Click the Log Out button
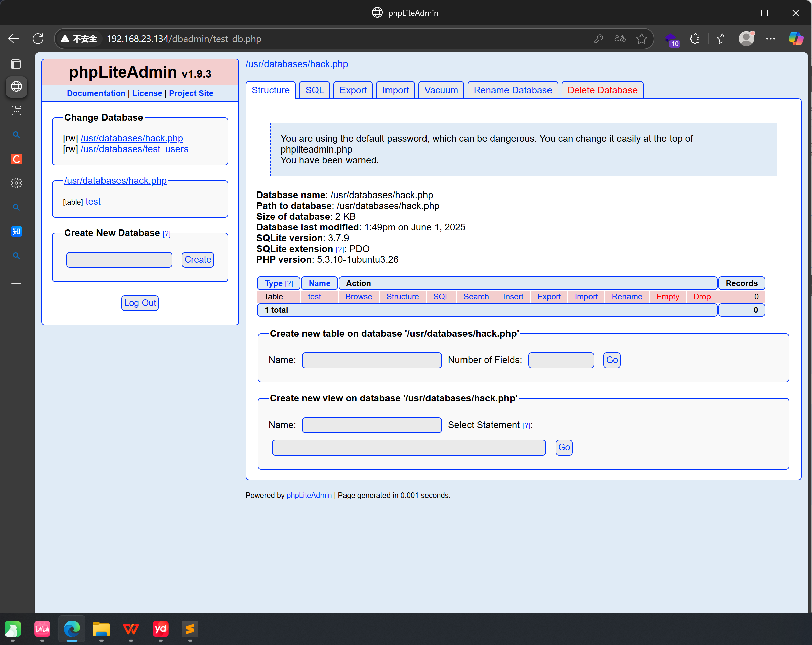 click(140, 303)
